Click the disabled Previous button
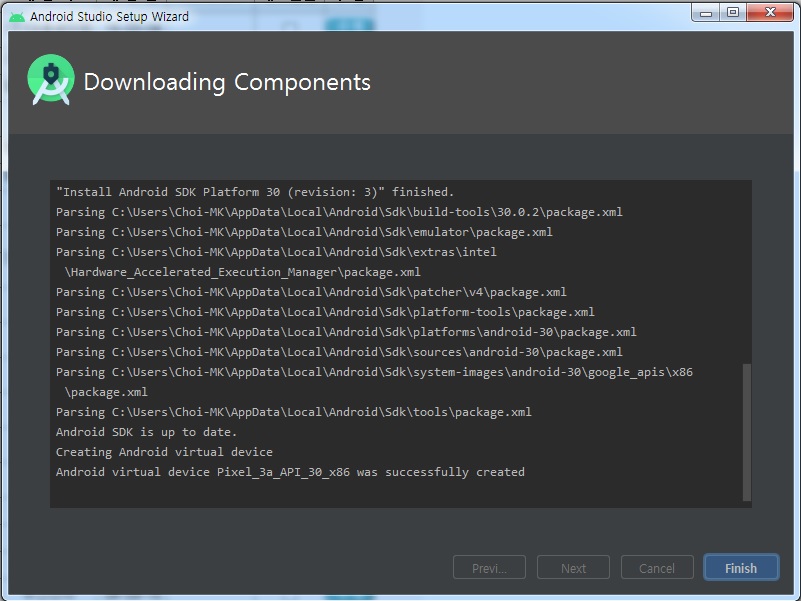 [x=489, y=567]
